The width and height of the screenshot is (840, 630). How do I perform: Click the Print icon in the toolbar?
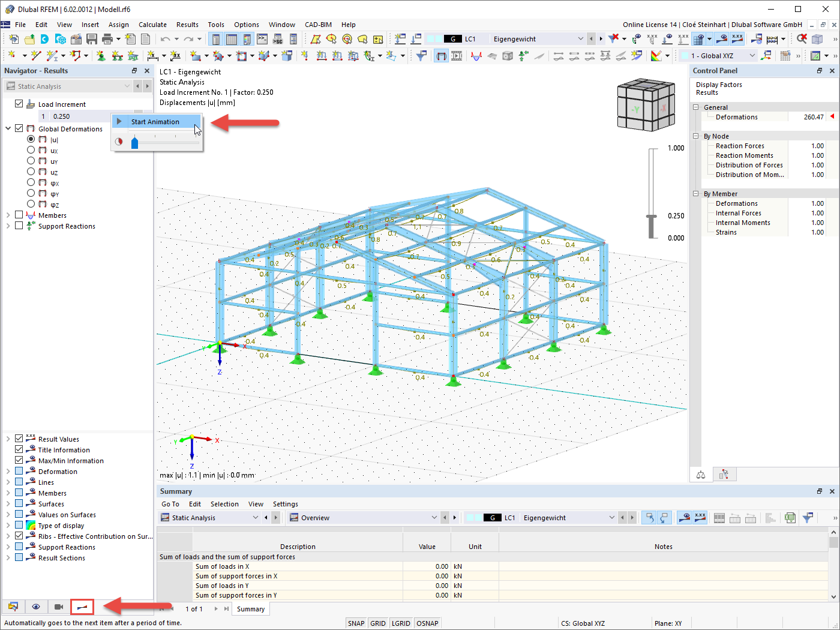click(108, 38)
